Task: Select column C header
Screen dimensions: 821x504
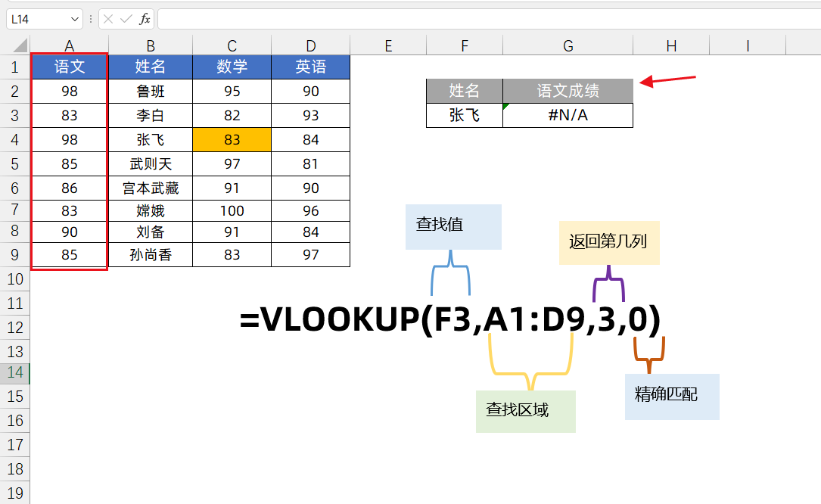Action: (x=232, y=46)
